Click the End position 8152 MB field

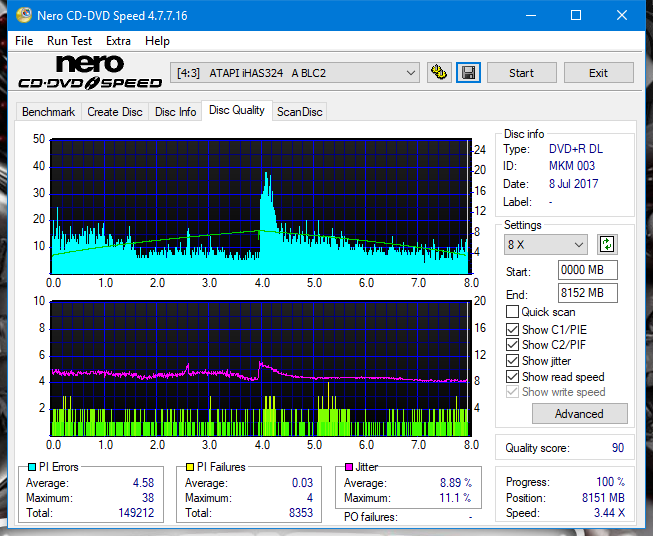(587, 293)
